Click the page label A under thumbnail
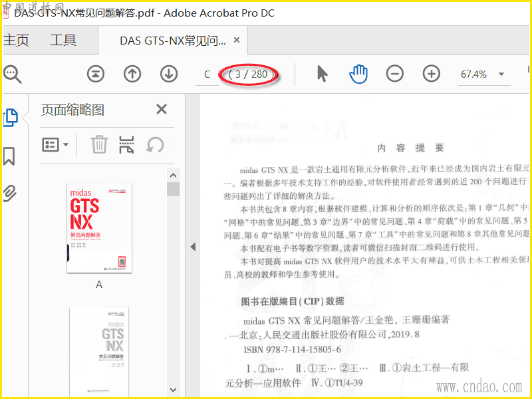532x399 pixels. 99,285
